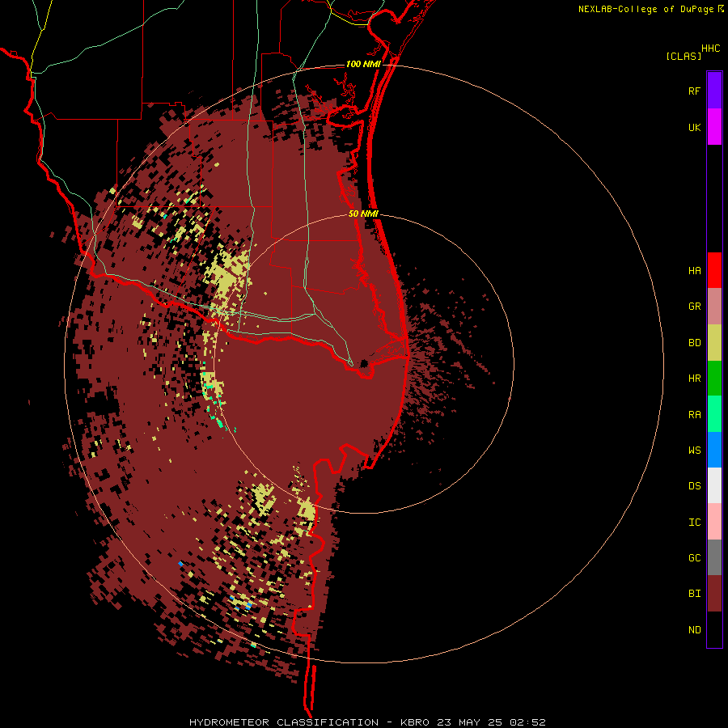Click the BI legend label
Screen dimensions: 728x728
[694, 594]
